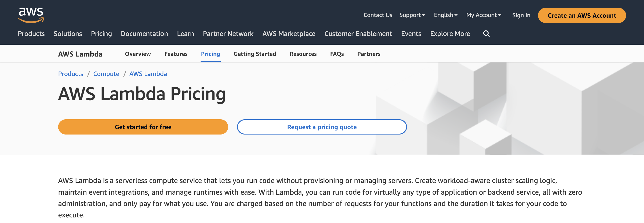Screen dimensions: 644x223
Task: Open the Products menu in top navigation
Action: (31, 34)
